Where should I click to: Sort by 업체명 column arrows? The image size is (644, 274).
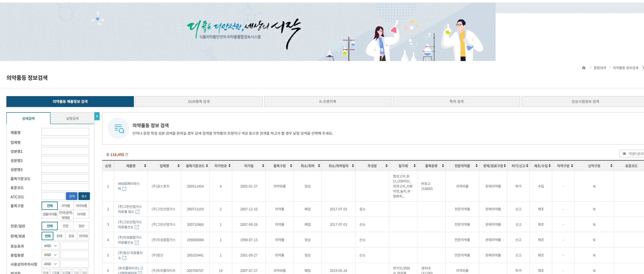[x=178, y=166]
